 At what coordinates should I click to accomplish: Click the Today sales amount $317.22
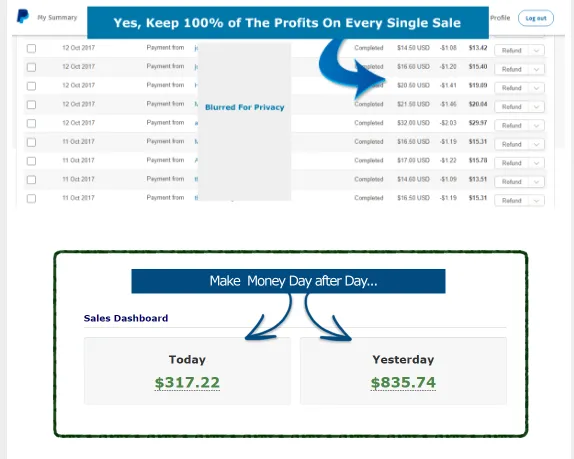[x=187, y=383]
